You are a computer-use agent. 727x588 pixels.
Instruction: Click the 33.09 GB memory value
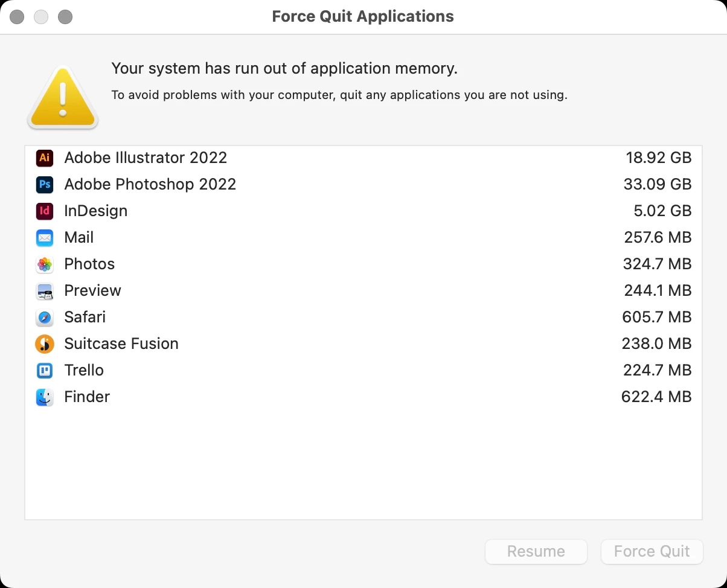[x=658, y=184]
